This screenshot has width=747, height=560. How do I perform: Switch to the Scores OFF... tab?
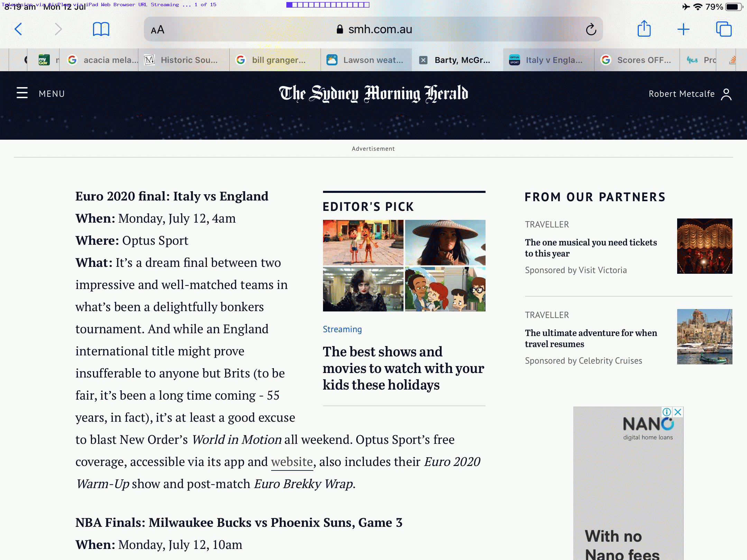pos(637,60)
